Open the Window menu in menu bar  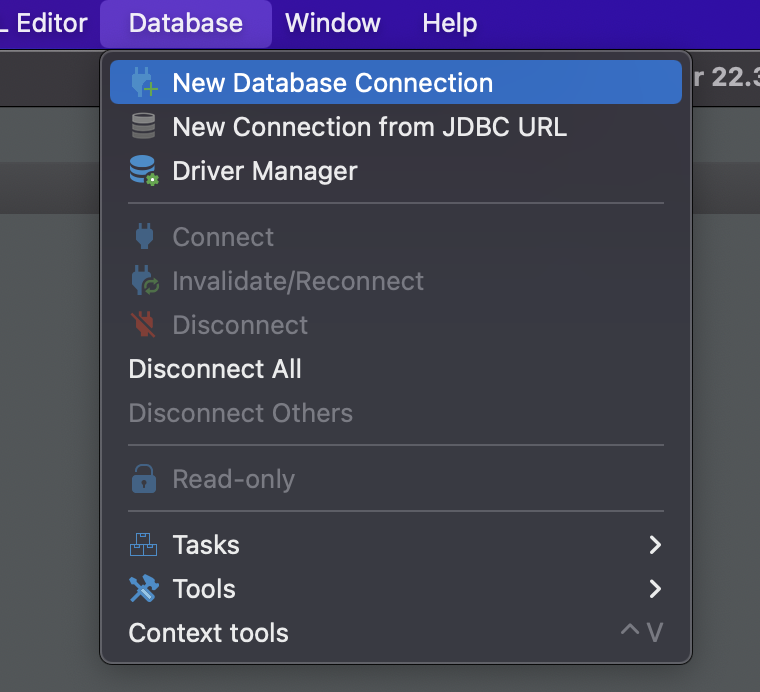click(332, 23)
